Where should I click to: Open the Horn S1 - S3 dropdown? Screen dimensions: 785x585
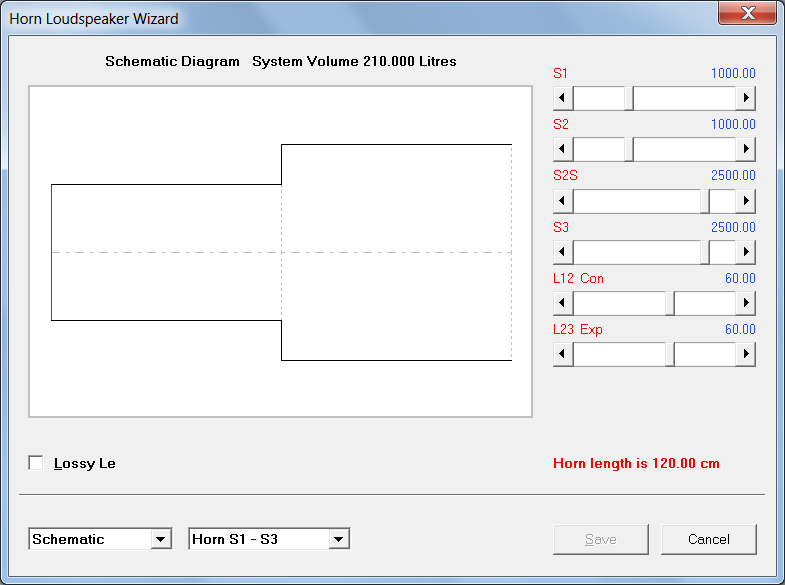point(338,539)
